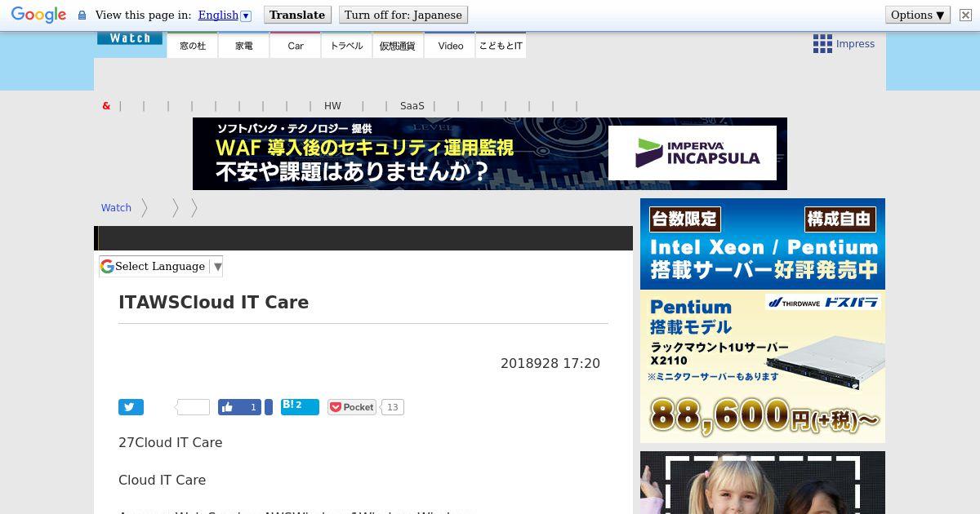980x514 pixels.
Task: Click the Impress grid icon
Action: click(822, 44)
